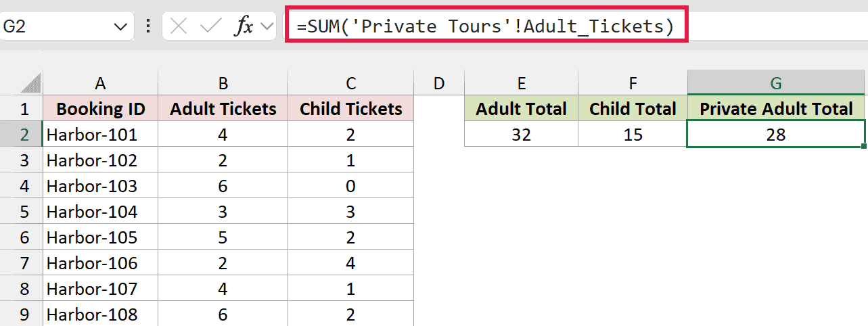The height and width of the screenshot is (326, 868).
Task: Click Adult Tickets cell for Harbor-108
Action: (x=223, y=314)
